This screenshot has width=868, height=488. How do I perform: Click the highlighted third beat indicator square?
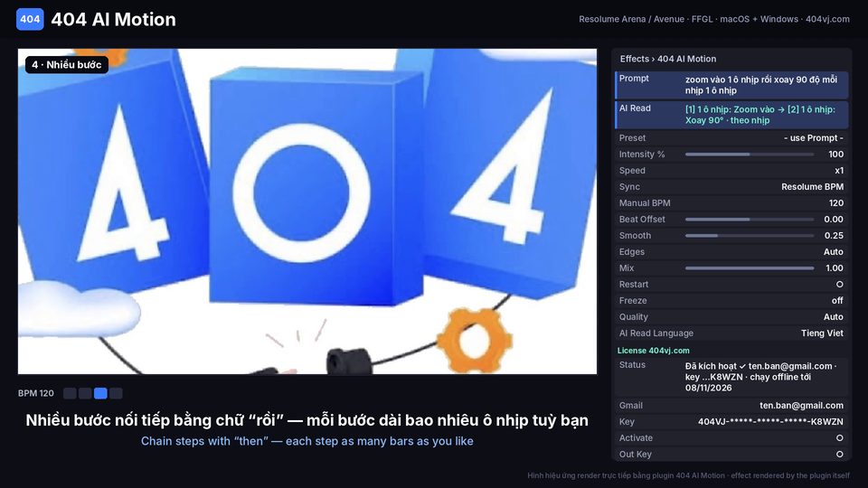point(100,393)
